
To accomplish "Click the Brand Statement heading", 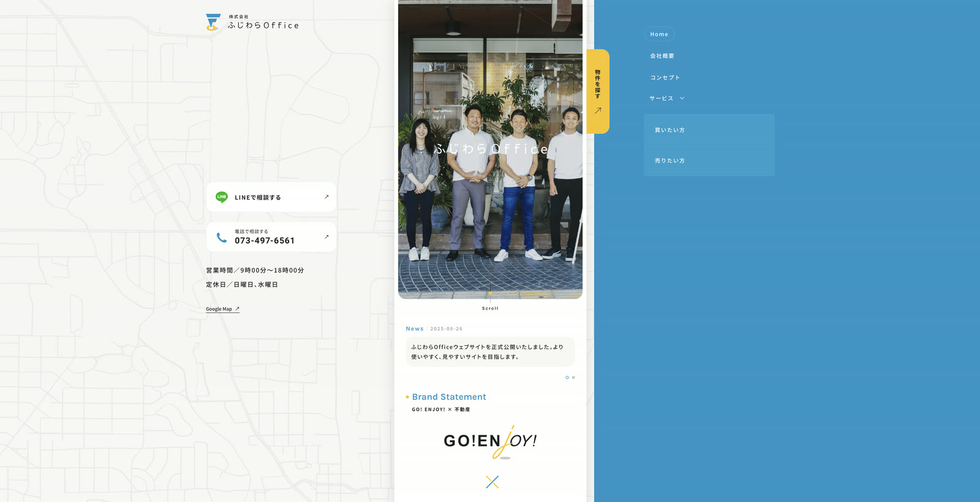I will 449,397.
